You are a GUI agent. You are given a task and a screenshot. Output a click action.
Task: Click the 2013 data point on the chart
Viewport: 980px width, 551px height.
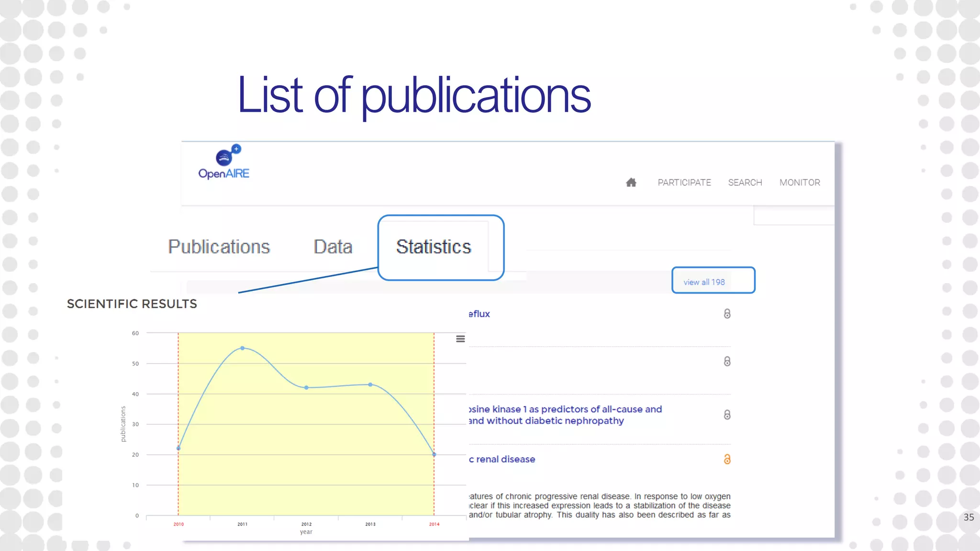tap(370, 385)
